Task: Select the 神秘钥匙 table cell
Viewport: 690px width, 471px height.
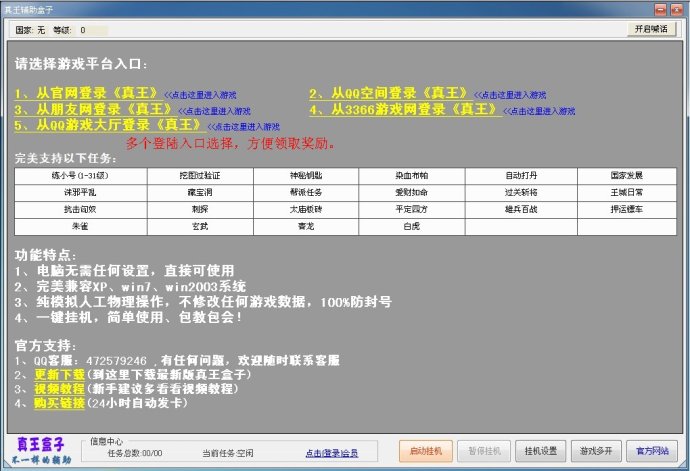Action: 306,176
